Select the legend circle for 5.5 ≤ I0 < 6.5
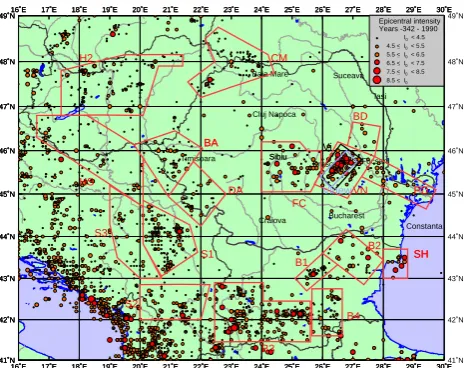Image resolution: width=465 pixels, height=368 pixels. tap(377, 54)
